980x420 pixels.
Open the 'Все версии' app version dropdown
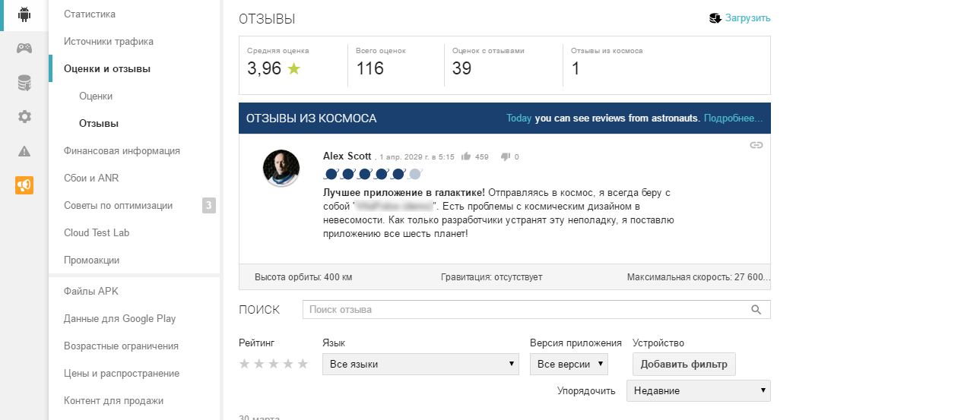click(x=569, y=365)
